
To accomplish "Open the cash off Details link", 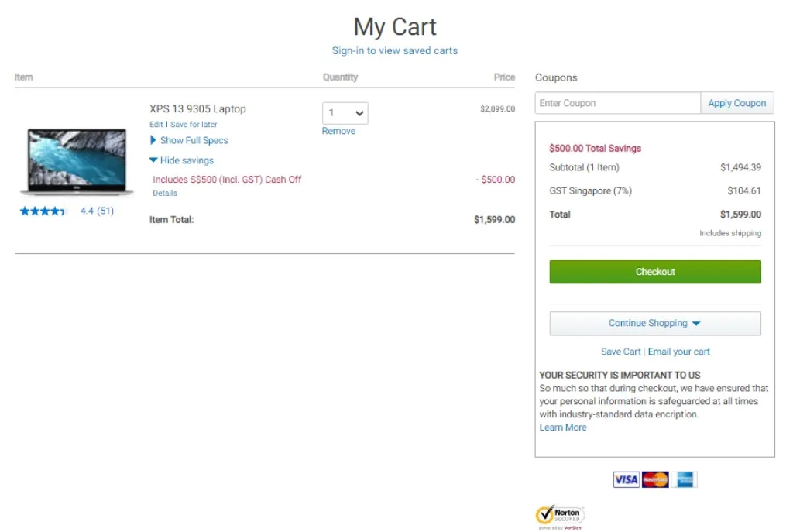I will pos(165,194).
